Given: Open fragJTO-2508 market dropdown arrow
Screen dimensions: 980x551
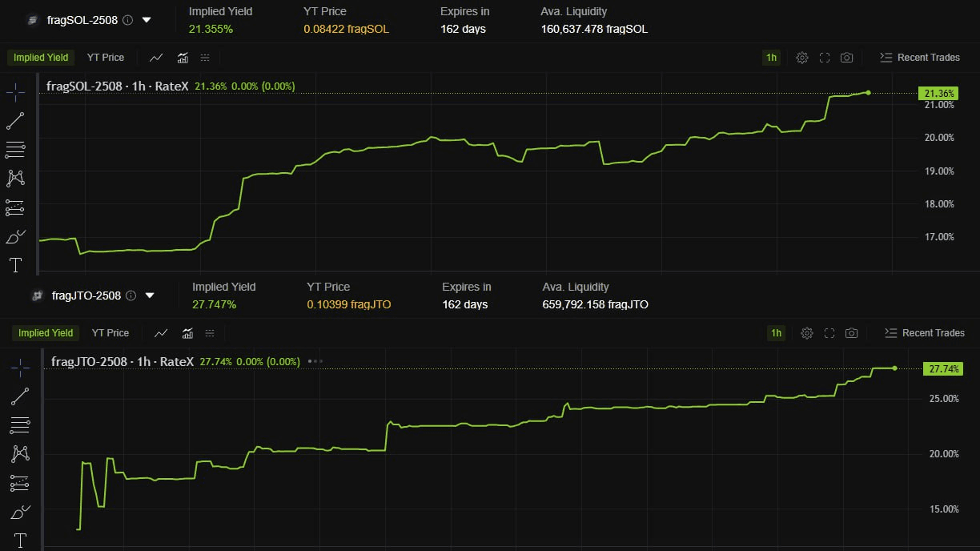Looking at the screenshot, I should pos(150,296).
